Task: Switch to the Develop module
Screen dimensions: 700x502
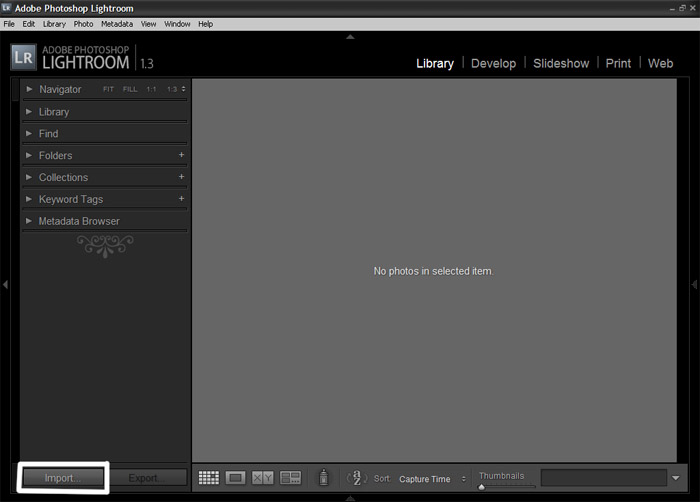Action: [493, 63]
